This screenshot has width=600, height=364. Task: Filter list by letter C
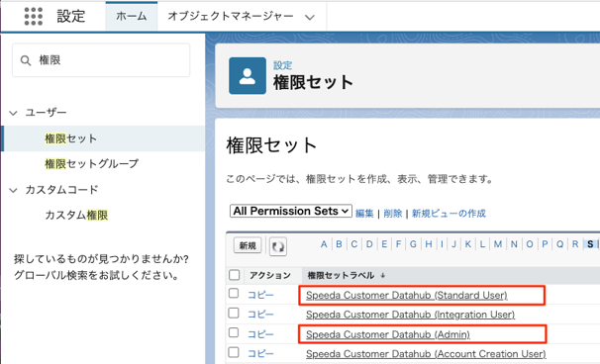(354, 244)
